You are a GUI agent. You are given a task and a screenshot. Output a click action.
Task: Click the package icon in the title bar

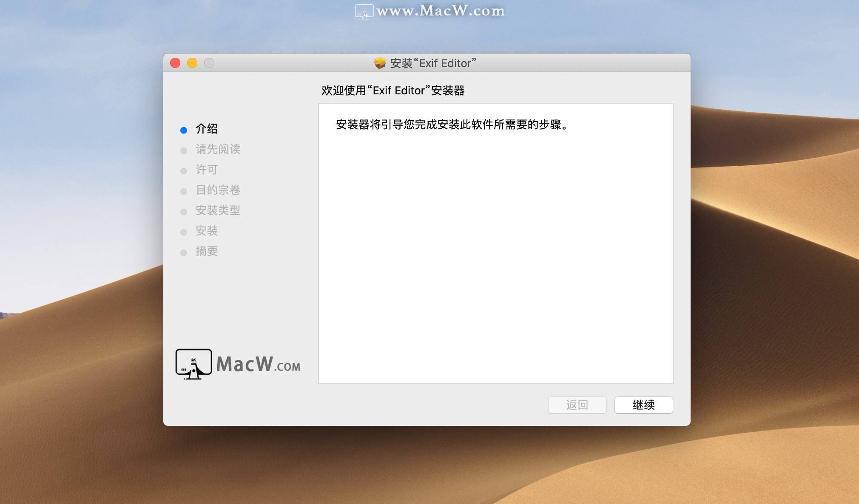coord(380,63)
